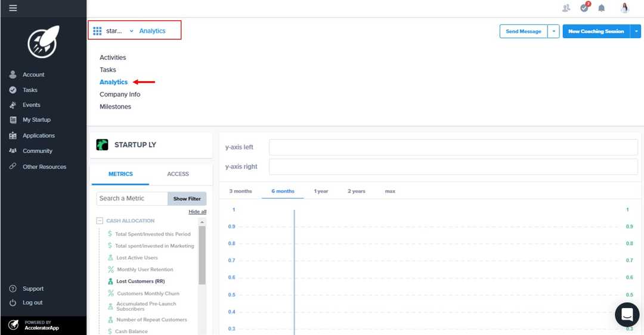The image size is (644, 335).
Task: Expand the startup breadcrumb dropdown chevron
Action: tap(131, 31)
